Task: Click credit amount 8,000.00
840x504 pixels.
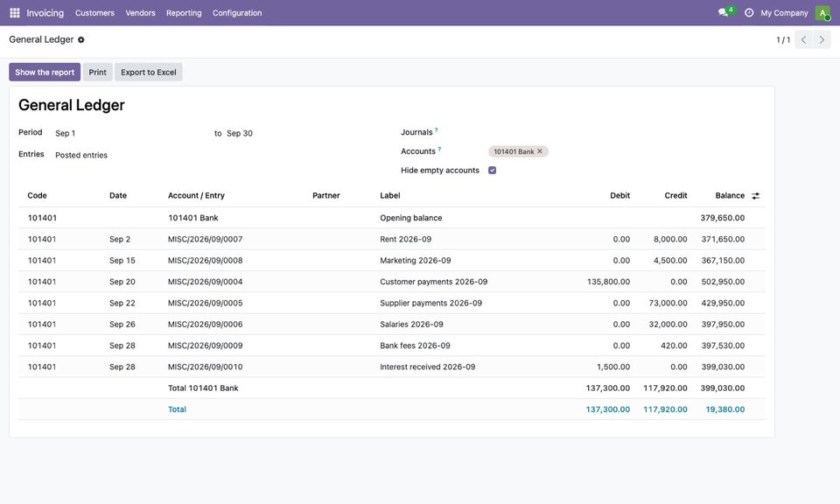Action: pyautogui.click(x=670, y=240)
